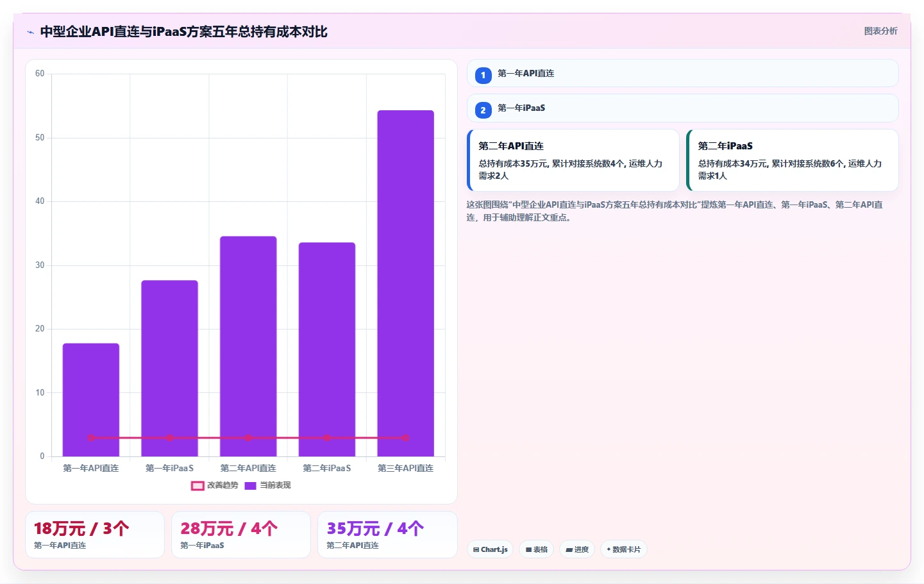The height and width of the screenshot is (584, 924).
Task: Click the 总持有成本34万元 card description
Action: [790, 170]
